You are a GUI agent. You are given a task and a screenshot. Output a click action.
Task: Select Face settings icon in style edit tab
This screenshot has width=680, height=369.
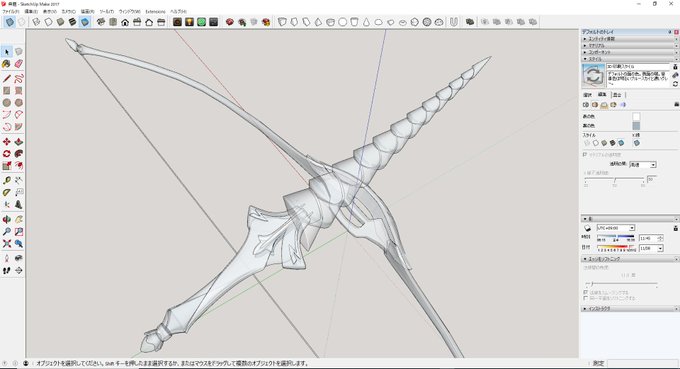(x=595, y=104)
